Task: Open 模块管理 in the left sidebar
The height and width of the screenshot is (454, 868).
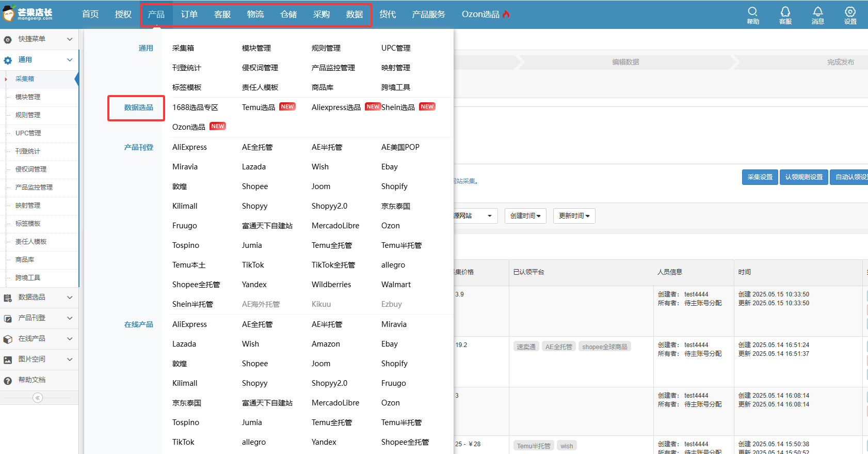Action: tap(28, 97)
